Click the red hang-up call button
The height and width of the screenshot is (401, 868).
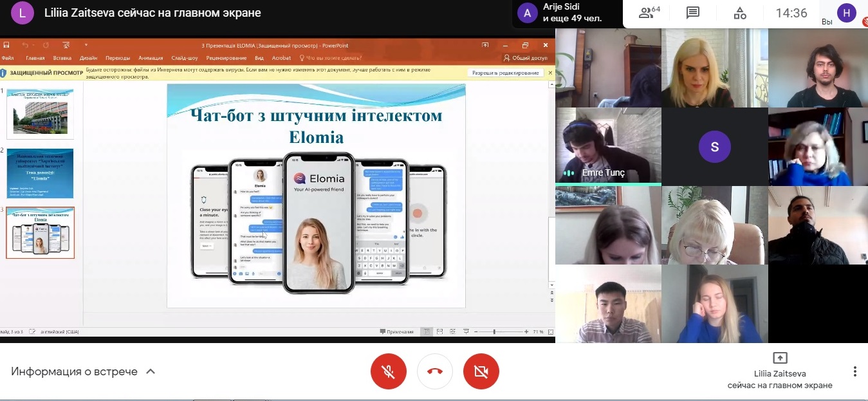click(435, 371)
